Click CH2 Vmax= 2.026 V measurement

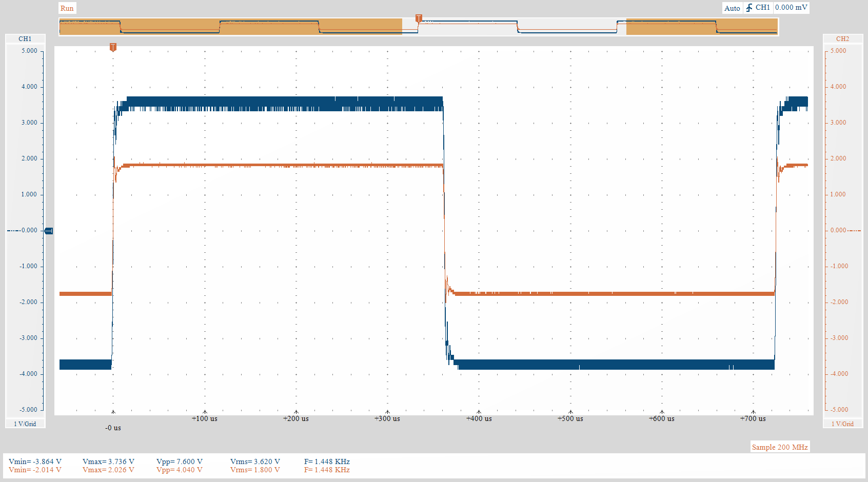[108, 470]
